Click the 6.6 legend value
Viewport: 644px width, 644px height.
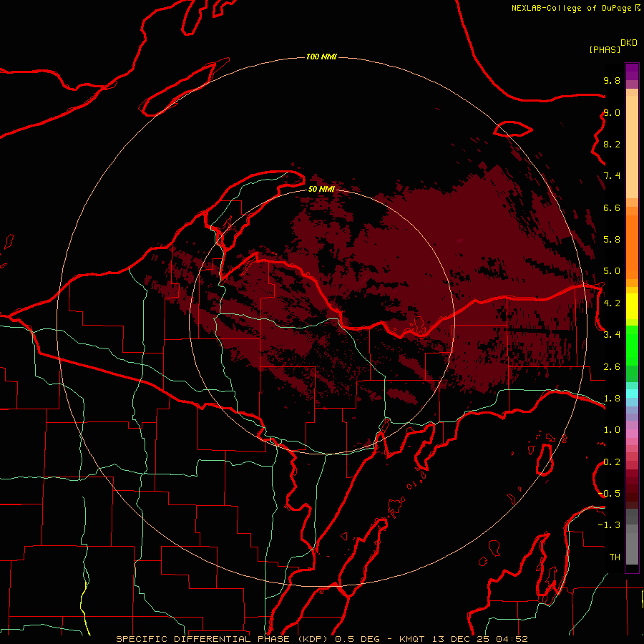612,208
